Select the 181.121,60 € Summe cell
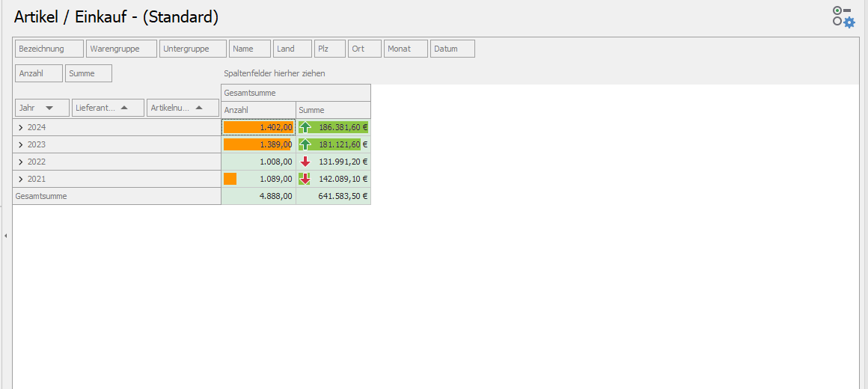Image resolution: width=868 pixels, height=389 pixels. point(333,144)
